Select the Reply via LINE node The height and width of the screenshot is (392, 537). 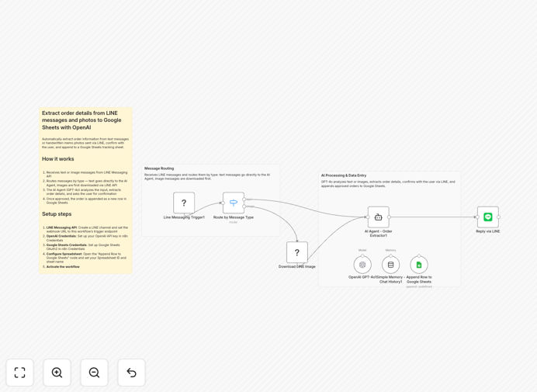click(488, 217)
